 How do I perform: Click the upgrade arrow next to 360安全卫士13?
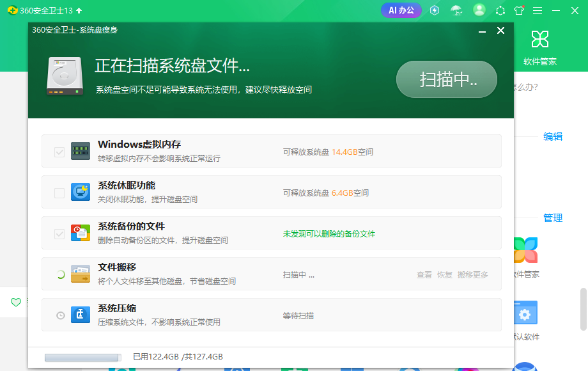click(79, 10)
